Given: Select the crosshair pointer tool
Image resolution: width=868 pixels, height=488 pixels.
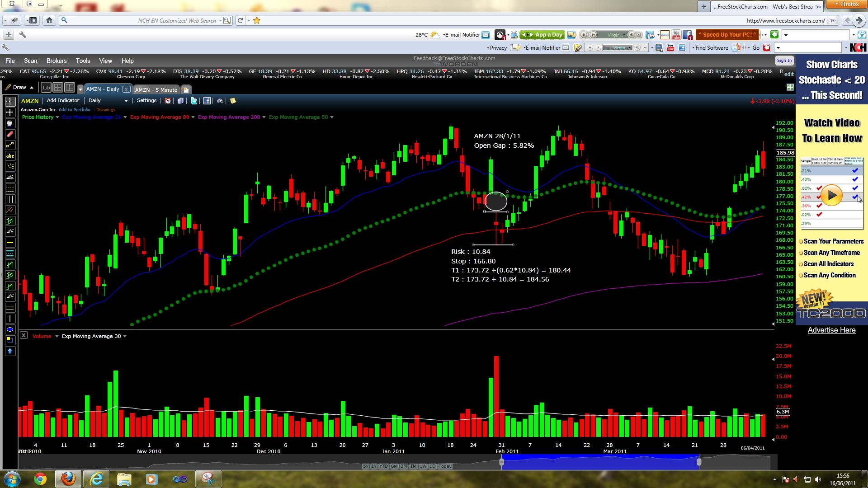Looking at the screenshot, I should click(10, 102).
